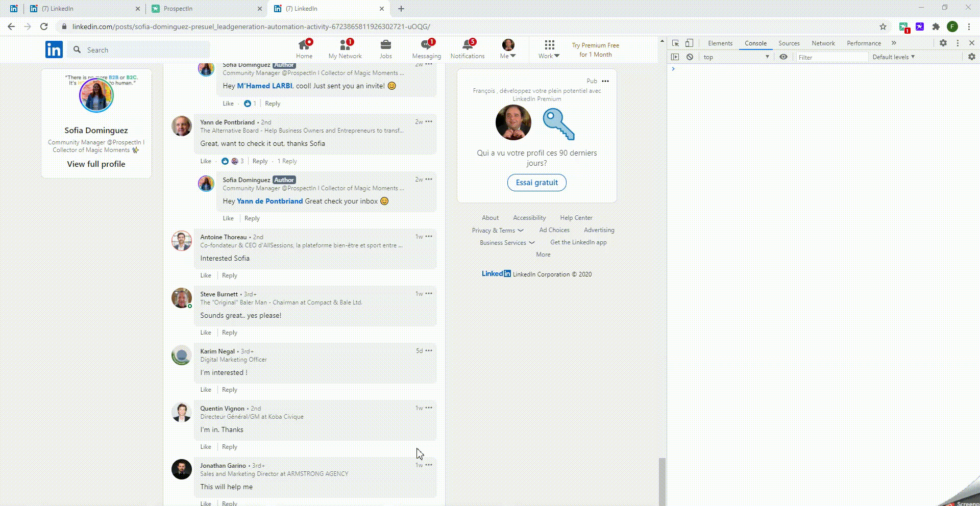The image size is (980, 506).
Task: Open DevTools customize three-dot menu
Action: (x=958, y=43)
